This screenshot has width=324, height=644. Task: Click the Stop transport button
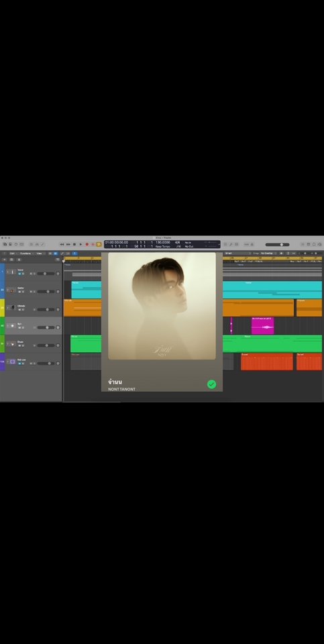tap(74, 244)
